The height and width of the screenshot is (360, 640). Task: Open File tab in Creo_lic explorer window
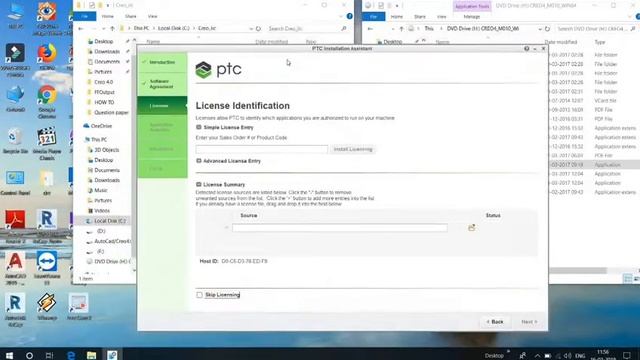pos(84,16)
